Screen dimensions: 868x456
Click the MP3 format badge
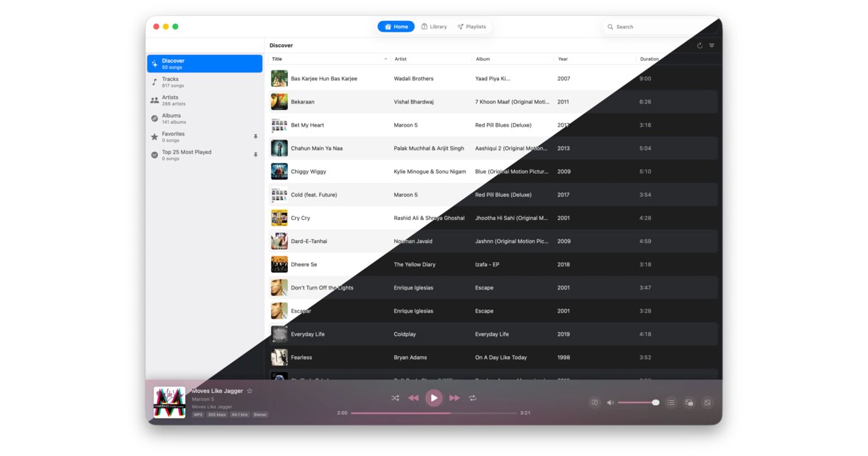click(x=197, y=415)
